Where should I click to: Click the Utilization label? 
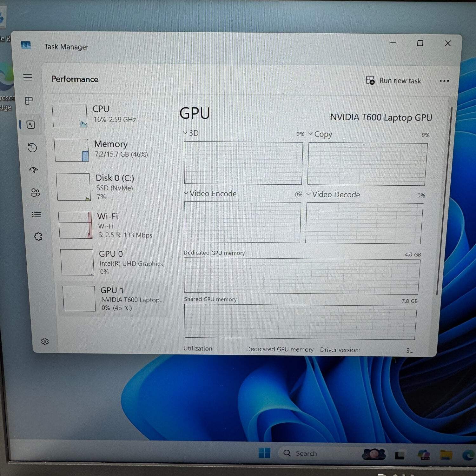click(x=198, y=348)
